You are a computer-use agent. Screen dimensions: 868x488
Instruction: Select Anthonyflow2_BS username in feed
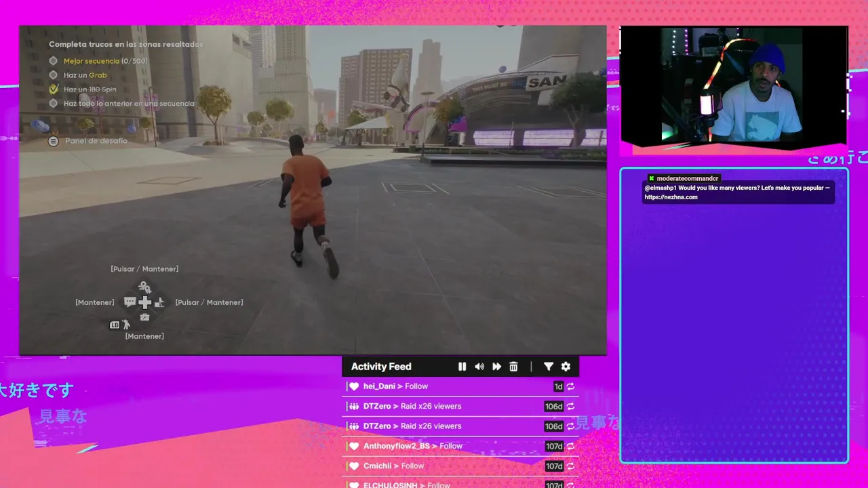pyautogui.click(x=397, y=446)
